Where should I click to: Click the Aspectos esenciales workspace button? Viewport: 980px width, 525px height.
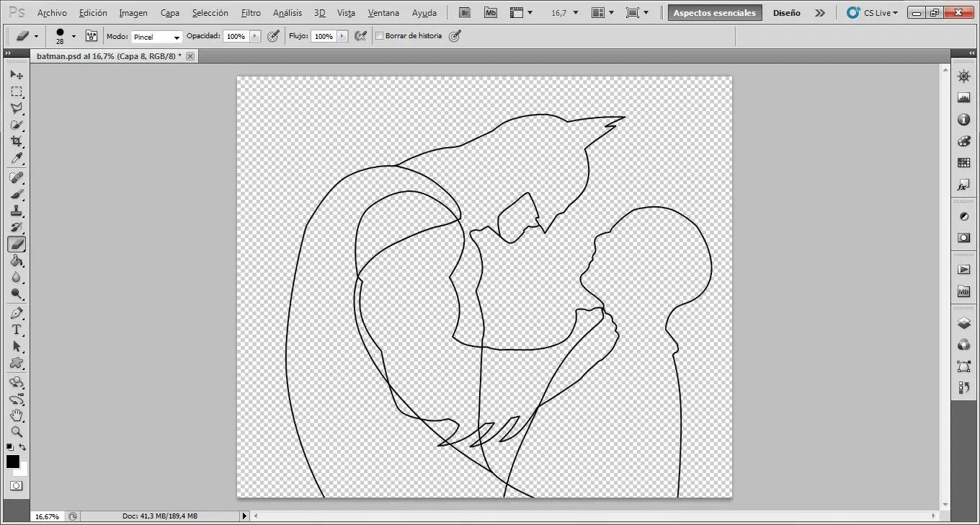714,12
